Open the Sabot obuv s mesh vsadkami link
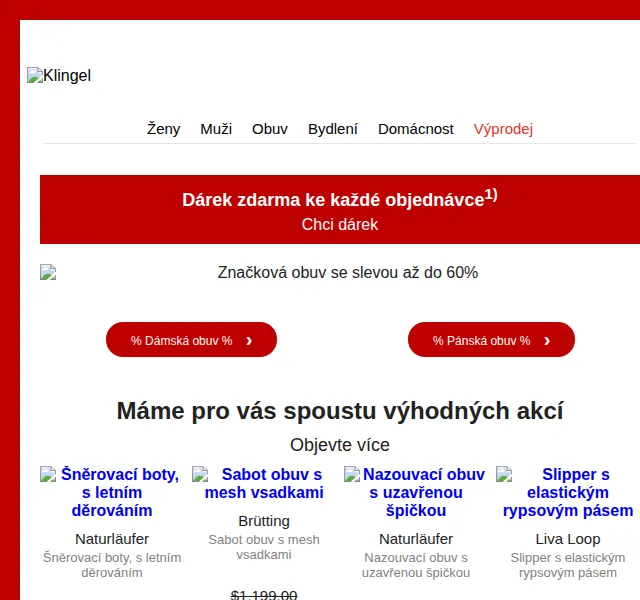The image size is (640, 600). tap(264, 483)
